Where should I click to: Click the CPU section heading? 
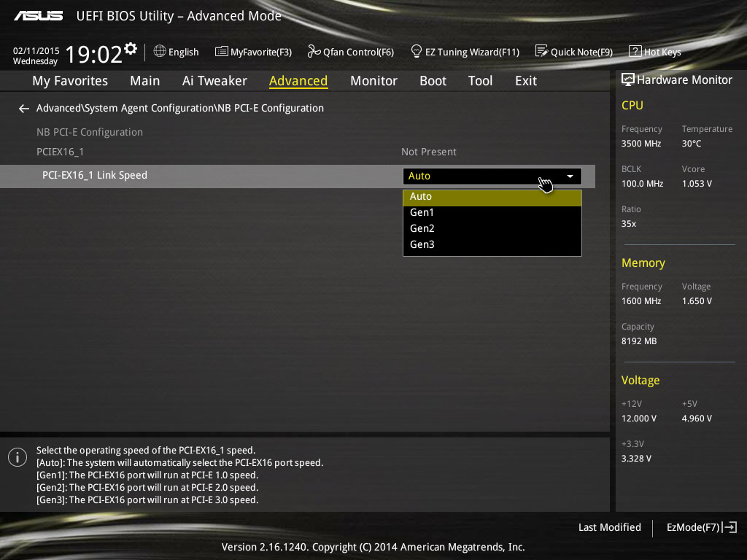coord(632,105)
